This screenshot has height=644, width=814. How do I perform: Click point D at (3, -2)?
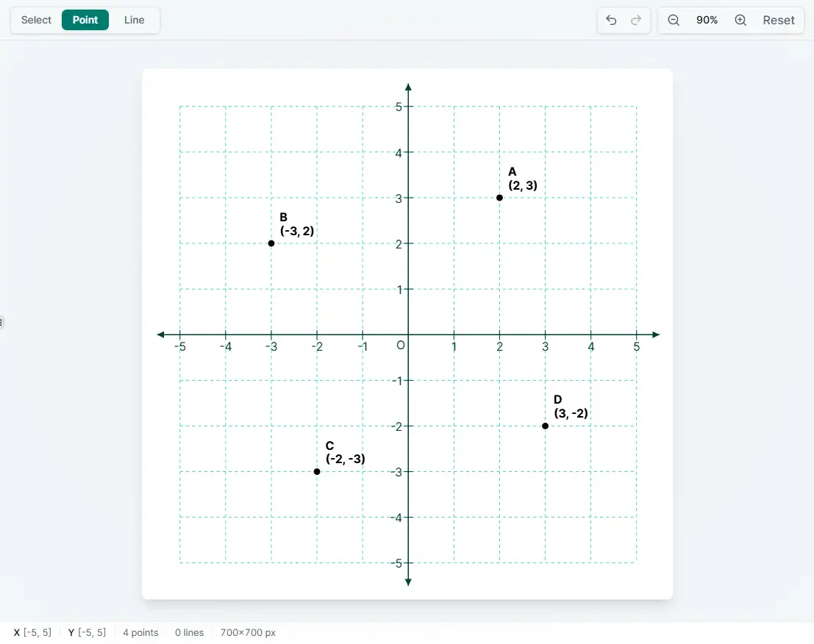click(545, 426)
